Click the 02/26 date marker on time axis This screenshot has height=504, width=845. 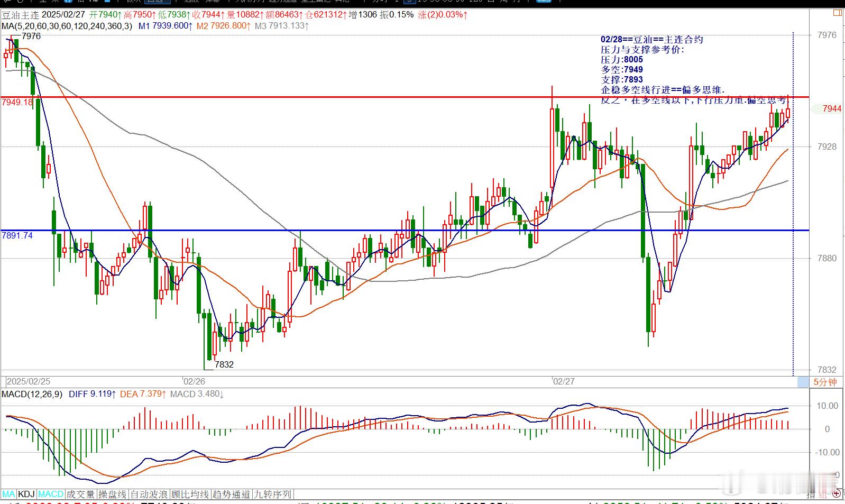pyautogui.click(x=194, y=381)
